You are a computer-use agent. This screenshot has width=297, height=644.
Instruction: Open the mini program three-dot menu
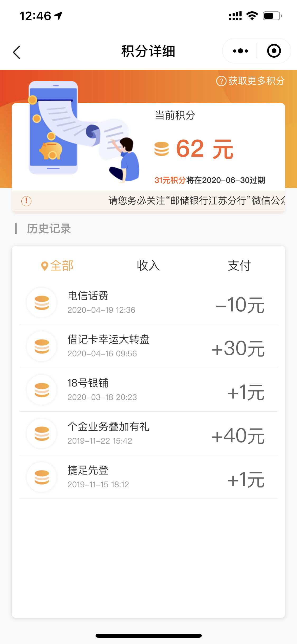240,51
